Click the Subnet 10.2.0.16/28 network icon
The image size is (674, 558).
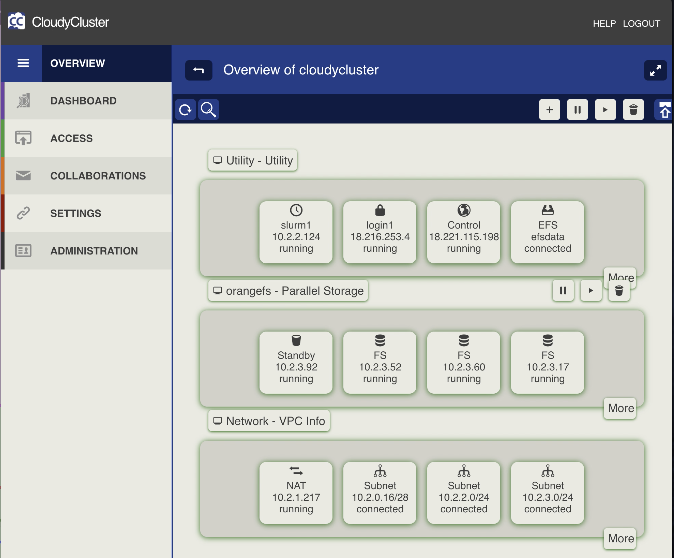pyautogui.click(x=380, y=471)
